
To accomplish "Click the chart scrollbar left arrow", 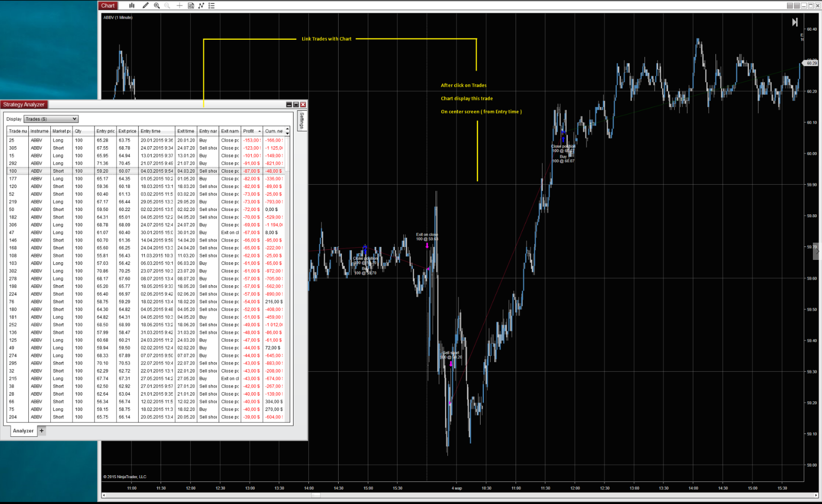I will (x=104, y=495).
